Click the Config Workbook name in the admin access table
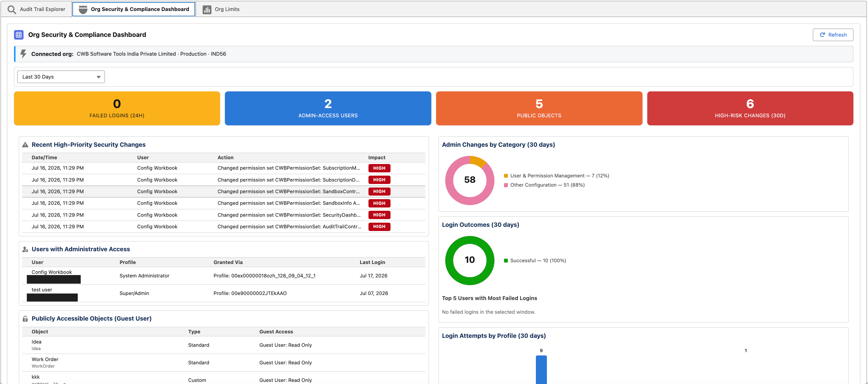Screen dimensions: 868x384 pyautogui.click(x=52, y=272)
